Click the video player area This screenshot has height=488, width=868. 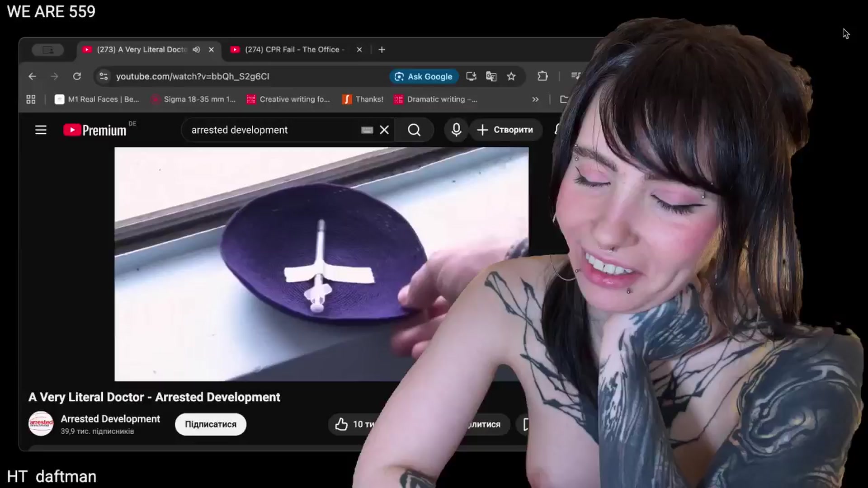coord(321,264)
